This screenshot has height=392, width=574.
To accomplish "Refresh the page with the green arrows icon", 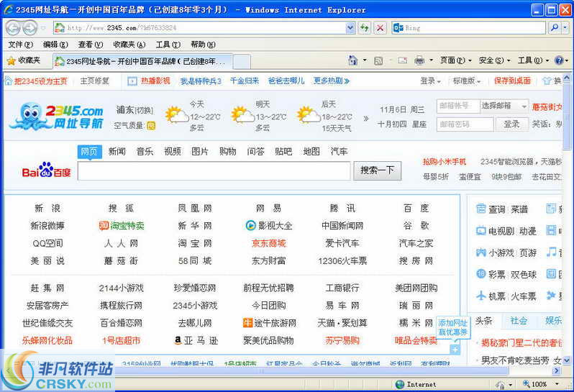I will point(364,27).
